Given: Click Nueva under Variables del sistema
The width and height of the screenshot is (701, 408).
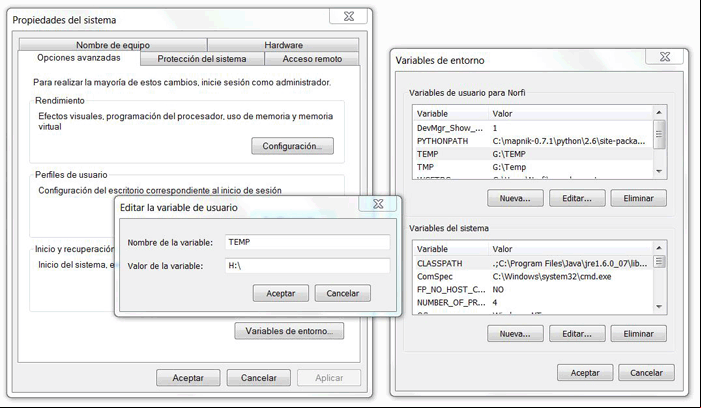Looking at the screenshot, I should [x=515, y=334].
